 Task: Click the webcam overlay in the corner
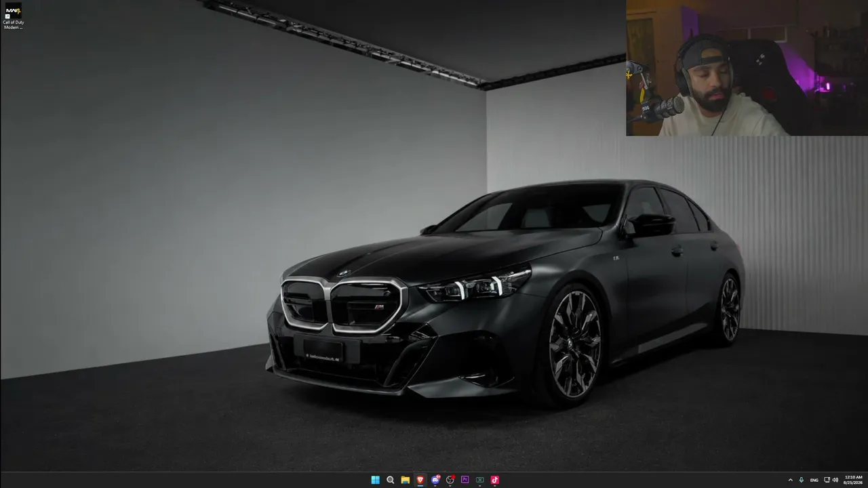pyautogui.click(x=747, y=68)
